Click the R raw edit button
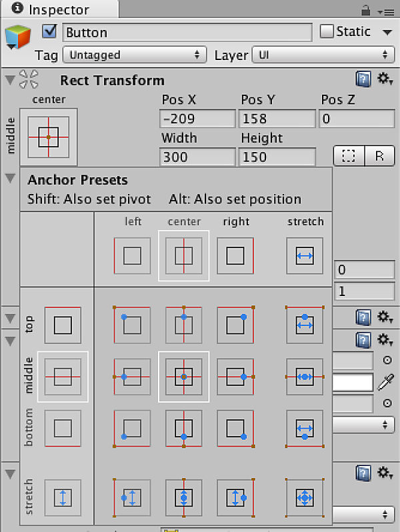 (x=379, y=157)
